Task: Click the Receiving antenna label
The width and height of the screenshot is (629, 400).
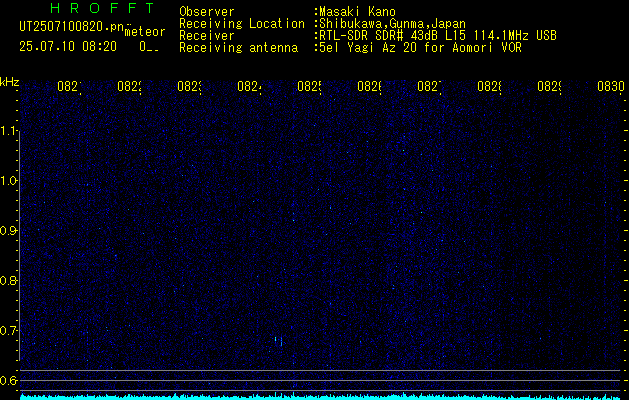Action: [238, 48]
